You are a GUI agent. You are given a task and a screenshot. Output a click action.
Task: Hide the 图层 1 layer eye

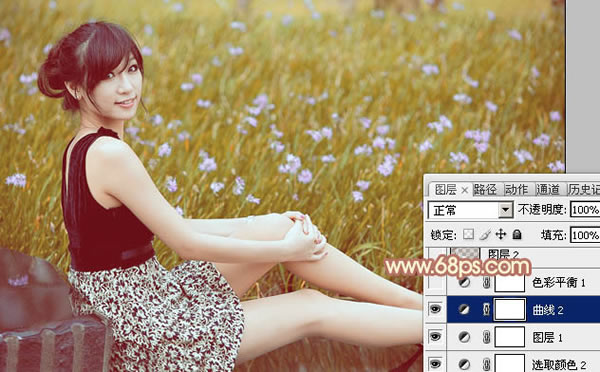tap(435, 337)
